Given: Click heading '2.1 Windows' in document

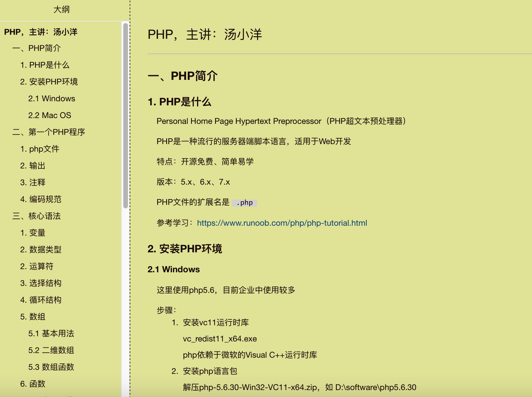Looking at the screenshot, I should click(x=174, y=269).
